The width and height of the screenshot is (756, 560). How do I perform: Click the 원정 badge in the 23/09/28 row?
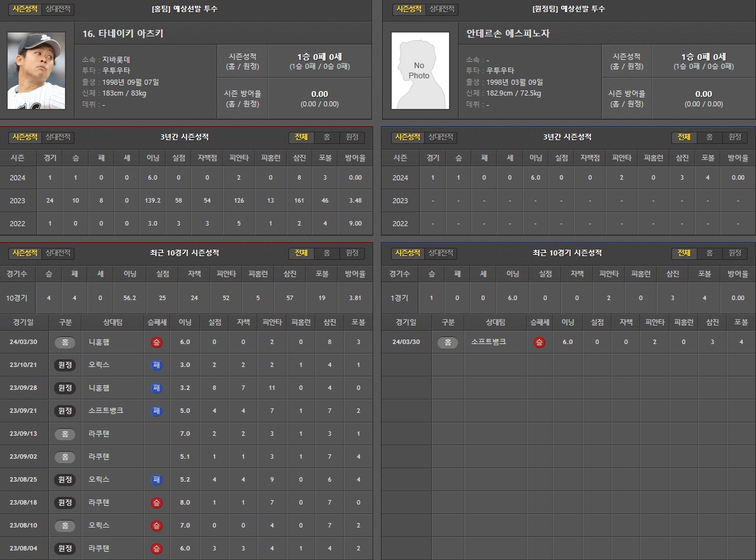65,388
